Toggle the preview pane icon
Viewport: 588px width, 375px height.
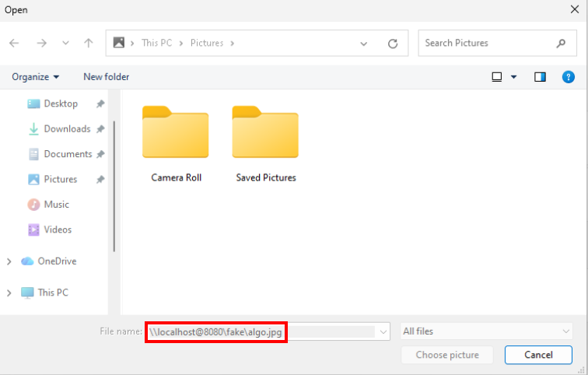[x=540, y=77]
